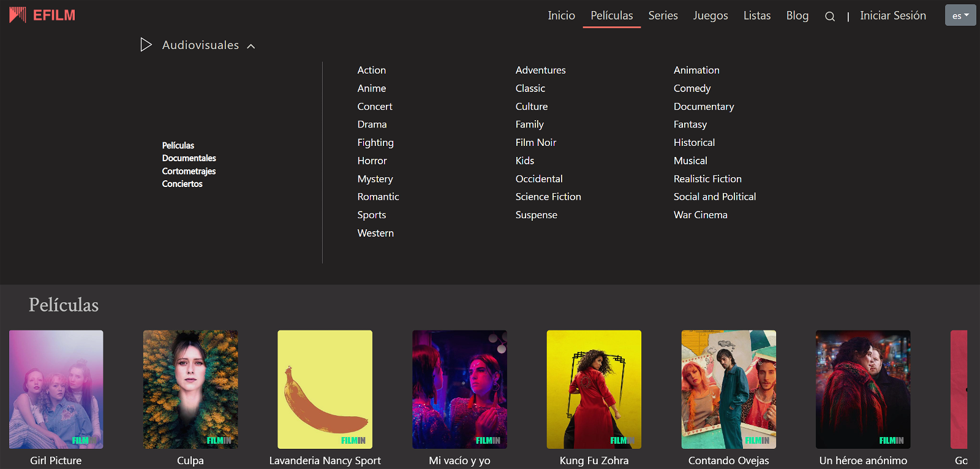Choose the Comedy genre
This screenshot has width=980, height=469.
point(692,88)
